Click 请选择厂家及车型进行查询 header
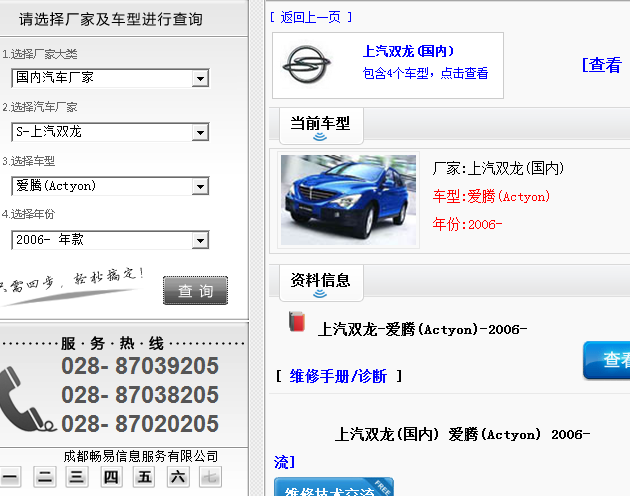 tap(111, 19)
